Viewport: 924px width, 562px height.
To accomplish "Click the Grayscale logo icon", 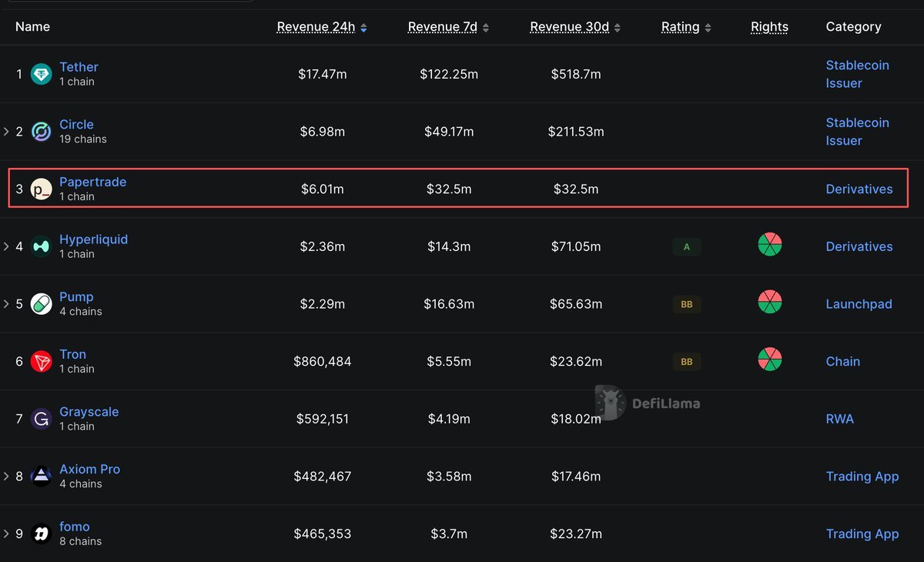I will click(x=41, y=419).
